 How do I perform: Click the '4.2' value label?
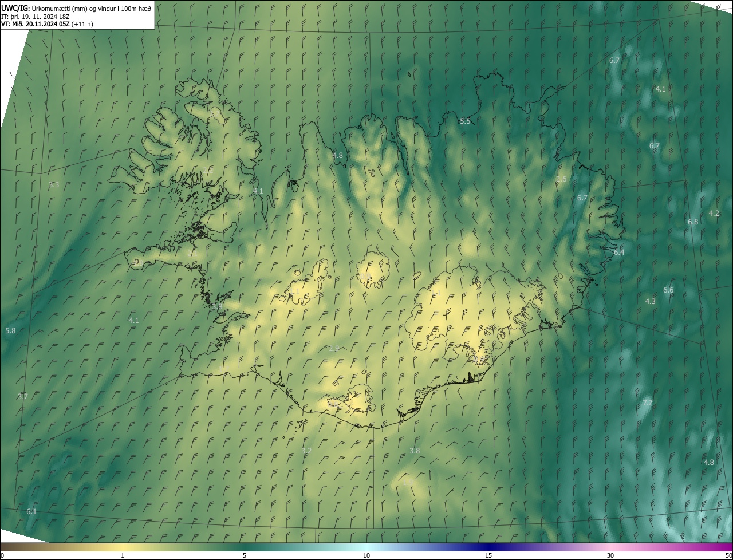[x=714, y=214]
